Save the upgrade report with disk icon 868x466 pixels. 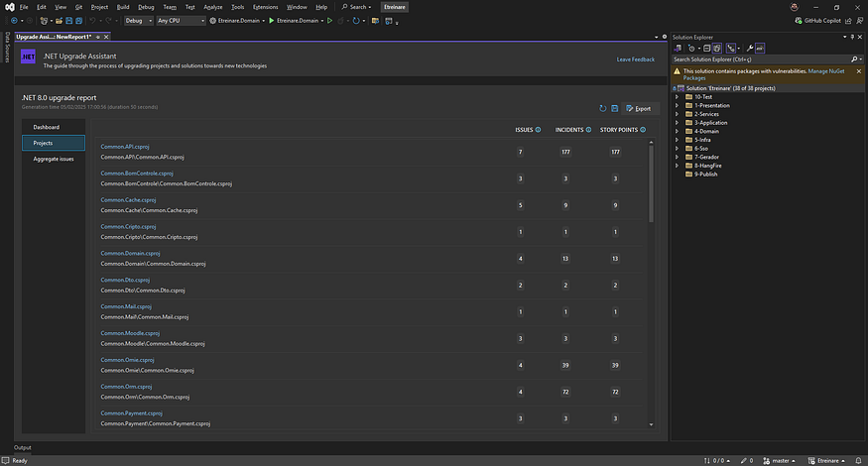pyautogui.click(x=614, y=108)
